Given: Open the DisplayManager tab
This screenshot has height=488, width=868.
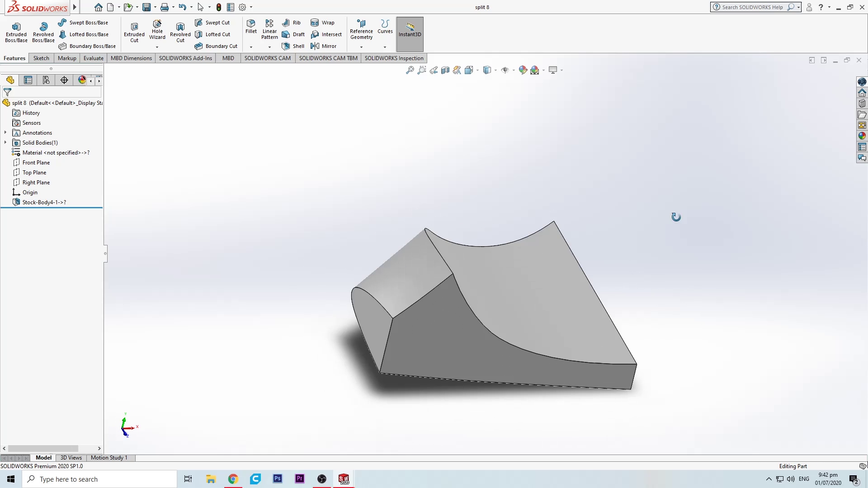Looking at the screenshot, I should 82,80.
